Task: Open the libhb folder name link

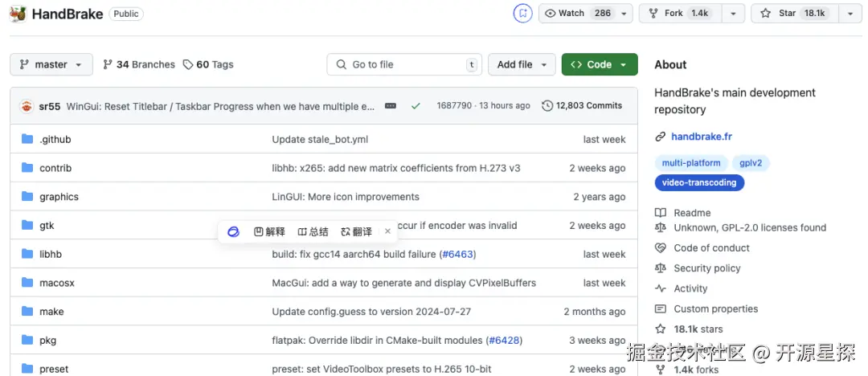Action: 51,254
